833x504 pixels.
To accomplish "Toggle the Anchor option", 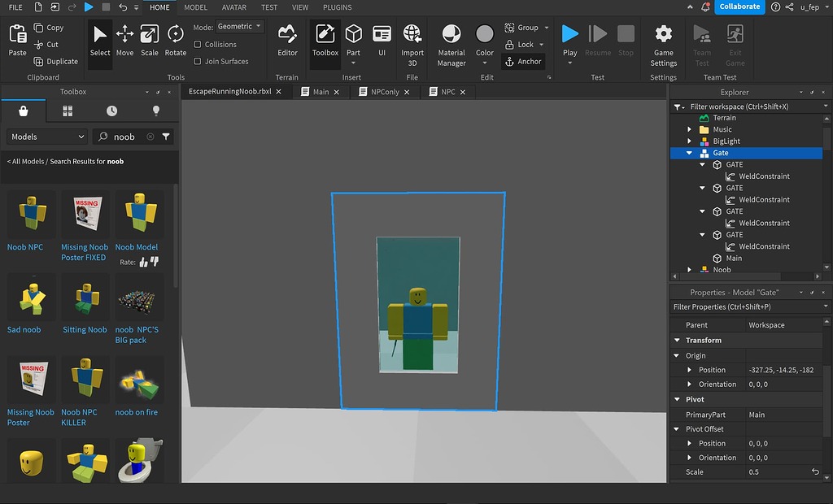I will pos(523,61).
